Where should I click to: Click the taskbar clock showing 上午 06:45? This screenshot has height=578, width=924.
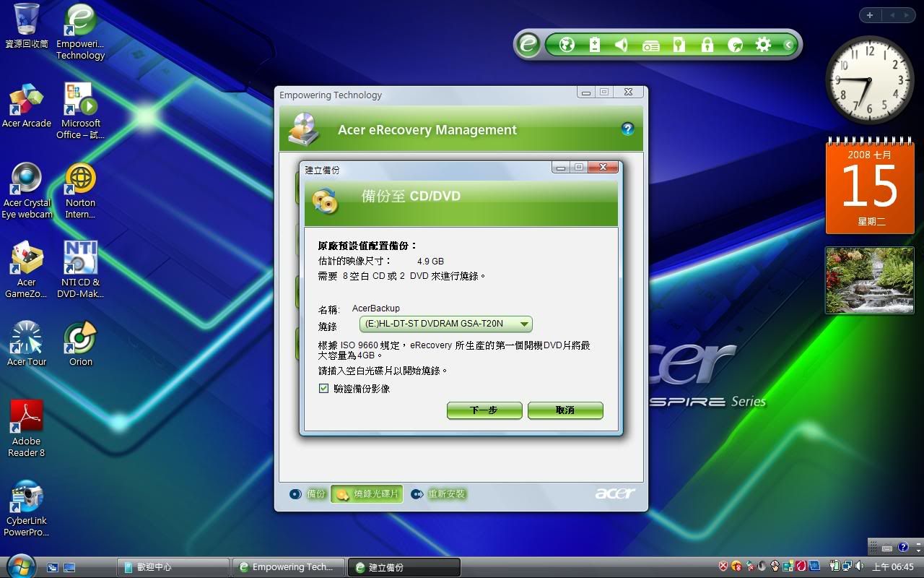[x=894, y=567]
